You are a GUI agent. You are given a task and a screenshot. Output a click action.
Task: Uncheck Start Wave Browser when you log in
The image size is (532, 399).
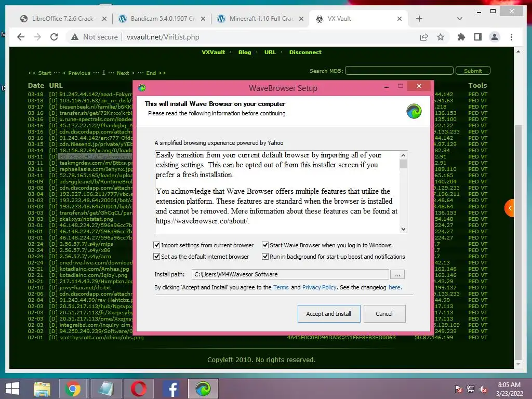pos(265,245)
